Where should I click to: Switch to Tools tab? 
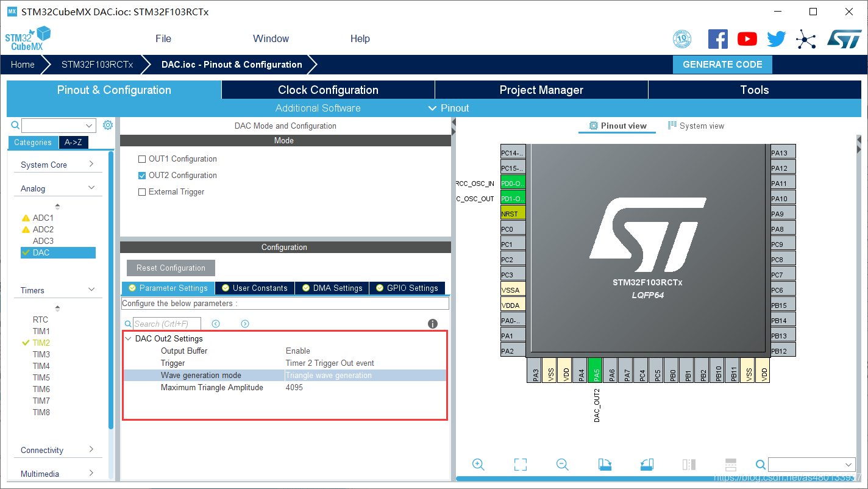[755, 90]
